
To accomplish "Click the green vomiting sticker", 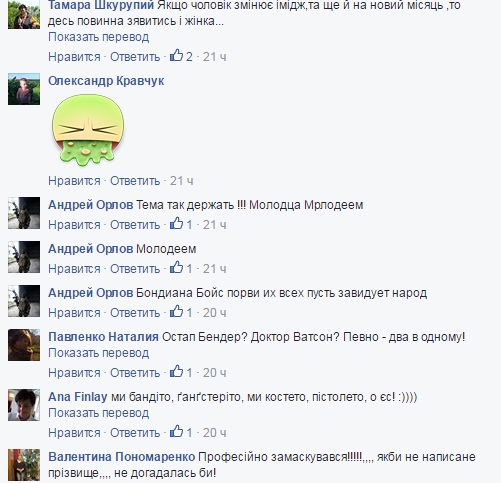I will pos(88,130).
